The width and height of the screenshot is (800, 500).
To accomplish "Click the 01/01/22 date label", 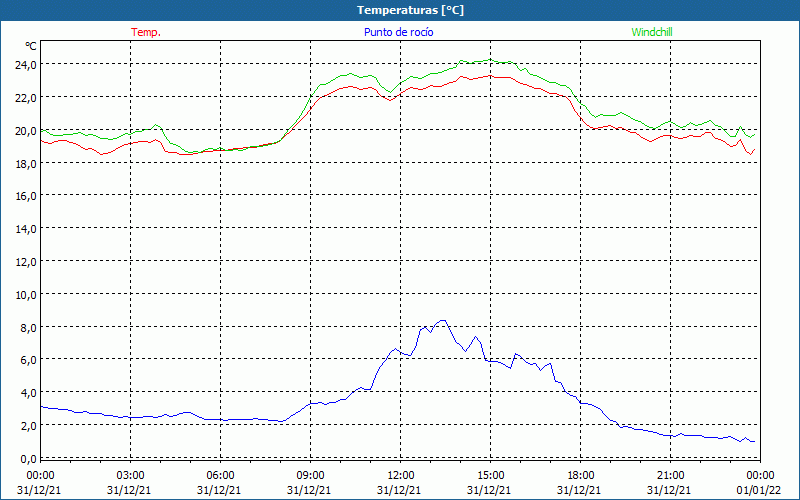I will point(759,490).
